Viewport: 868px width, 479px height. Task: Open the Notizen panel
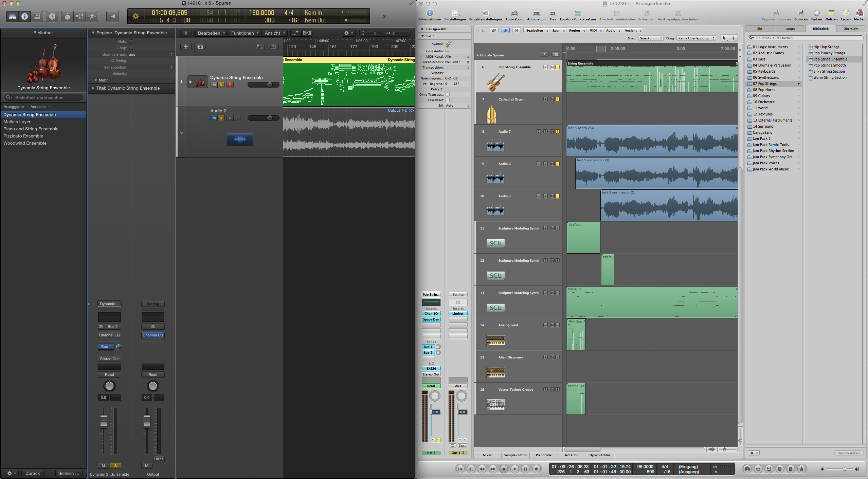[831, 15]
